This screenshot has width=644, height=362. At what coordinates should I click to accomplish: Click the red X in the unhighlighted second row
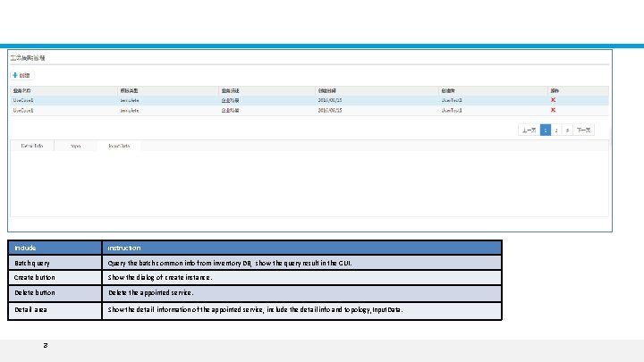553,110
